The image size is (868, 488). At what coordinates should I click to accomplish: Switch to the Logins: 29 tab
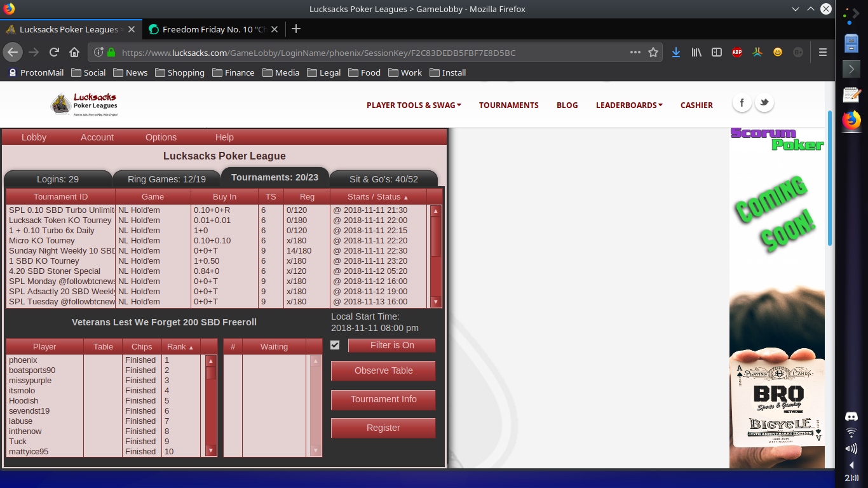[x=58, y=179]
